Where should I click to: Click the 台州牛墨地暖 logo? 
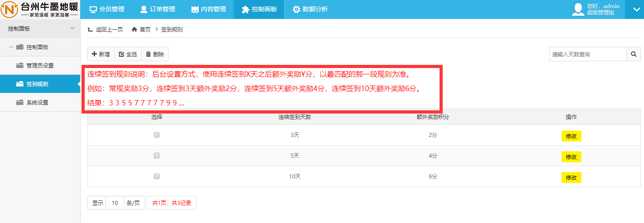coord(40,9)
